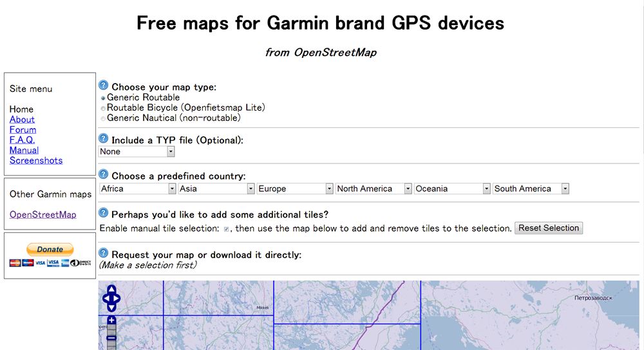The height and width of the screenshot is (350, 644).
Task: Zoom in the map with plus button
Action: 111,320
